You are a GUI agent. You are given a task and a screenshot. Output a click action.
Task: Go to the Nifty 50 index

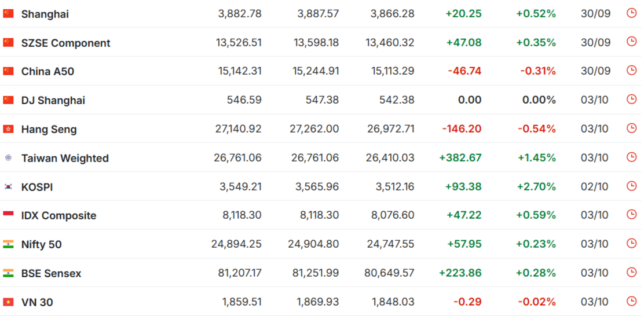(41, 245)
